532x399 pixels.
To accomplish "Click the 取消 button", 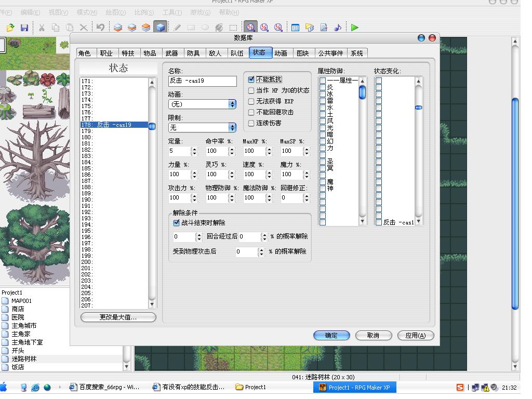I will pyautogui.click(x=373, y=336).
